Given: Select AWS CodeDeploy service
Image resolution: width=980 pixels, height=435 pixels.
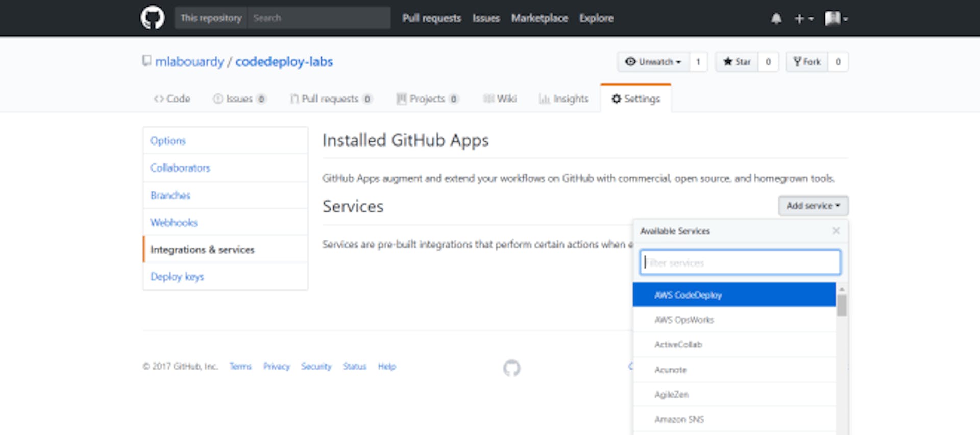Looking at the screenshot, I should 734,295.
